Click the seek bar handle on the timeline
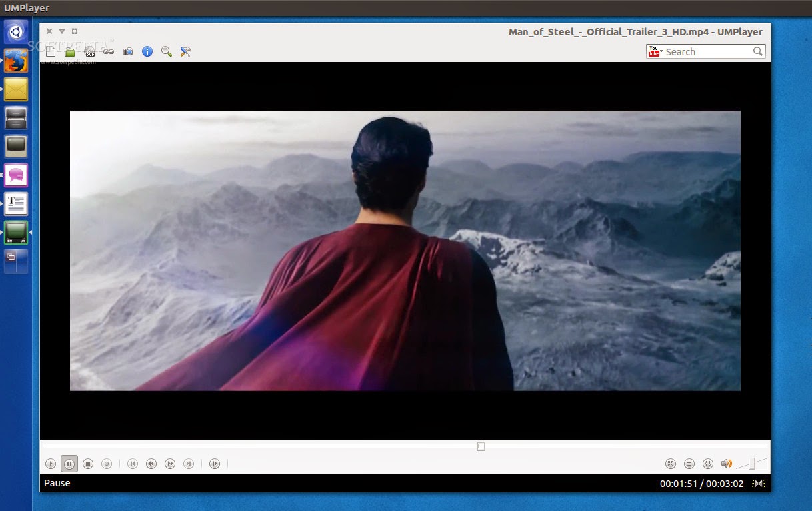 point(481,446)
